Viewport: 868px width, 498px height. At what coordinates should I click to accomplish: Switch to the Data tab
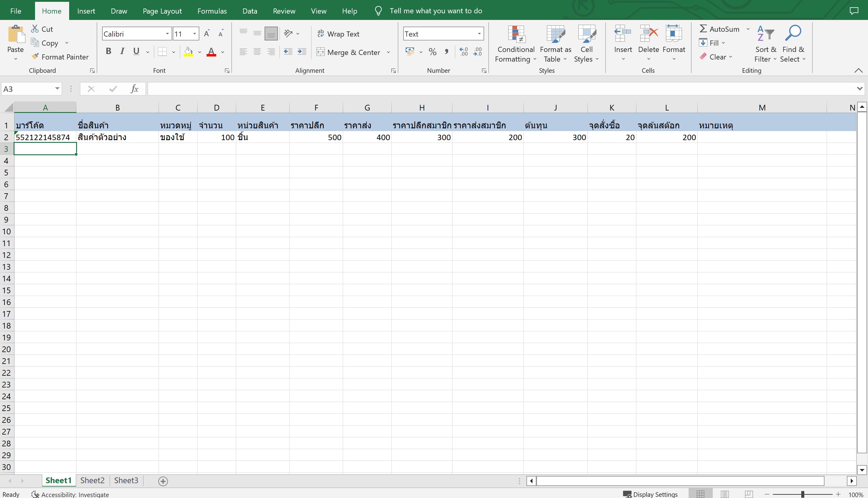[250, 11]
